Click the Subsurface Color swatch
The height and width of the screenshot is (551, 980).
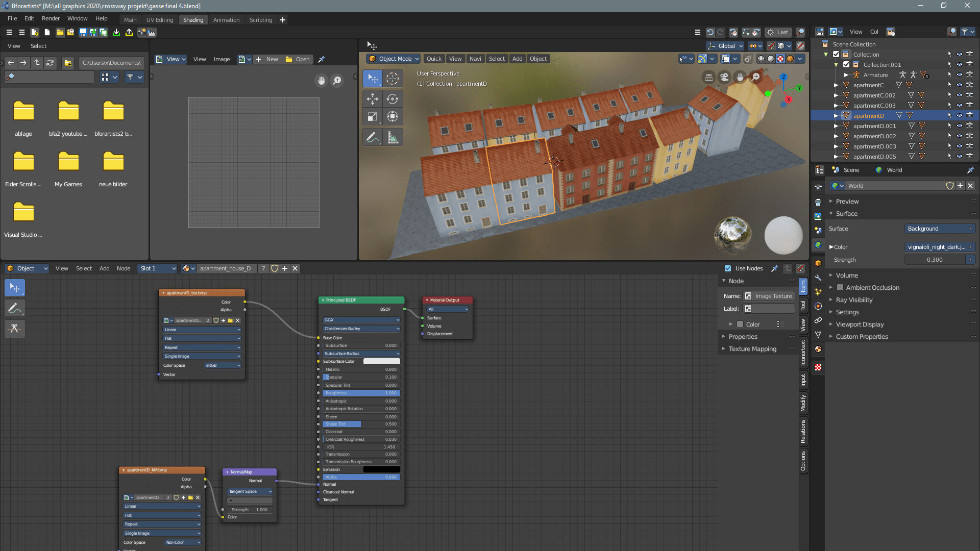pos(382,361)
